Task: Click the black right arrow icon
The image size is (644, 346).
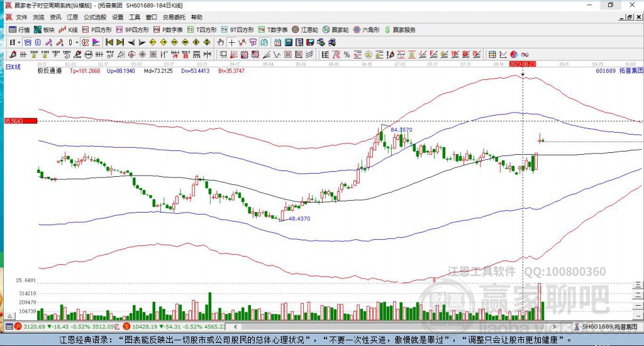Action: point(142,42)
